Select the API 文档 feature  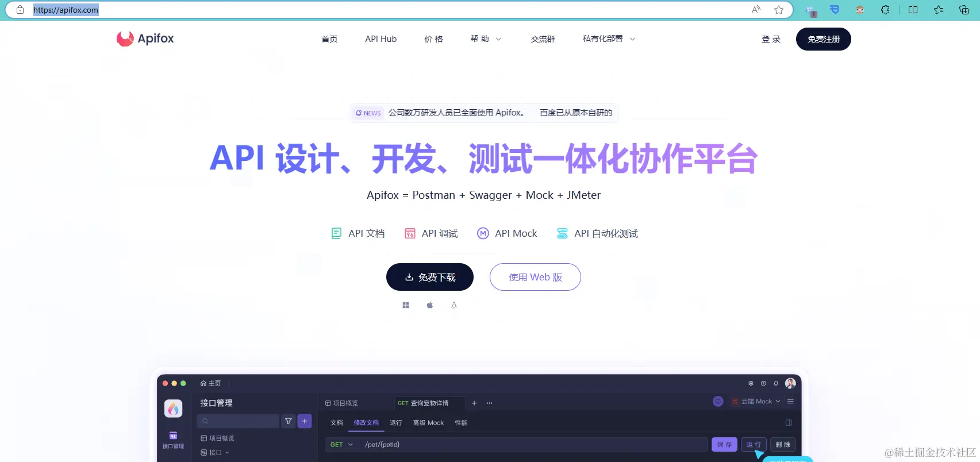point(358,233)
